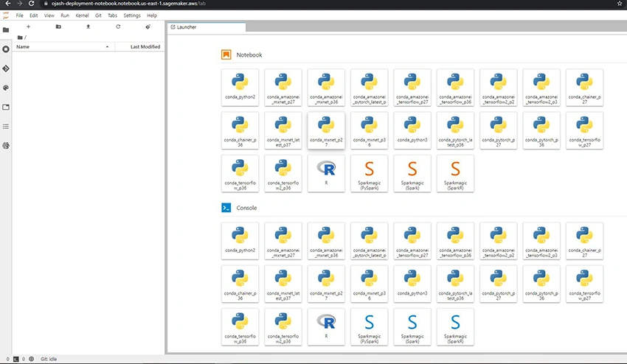Open the Git sidebar panel icon
The height and width of the screenshot is (364, 627).
tap(6, 69)
